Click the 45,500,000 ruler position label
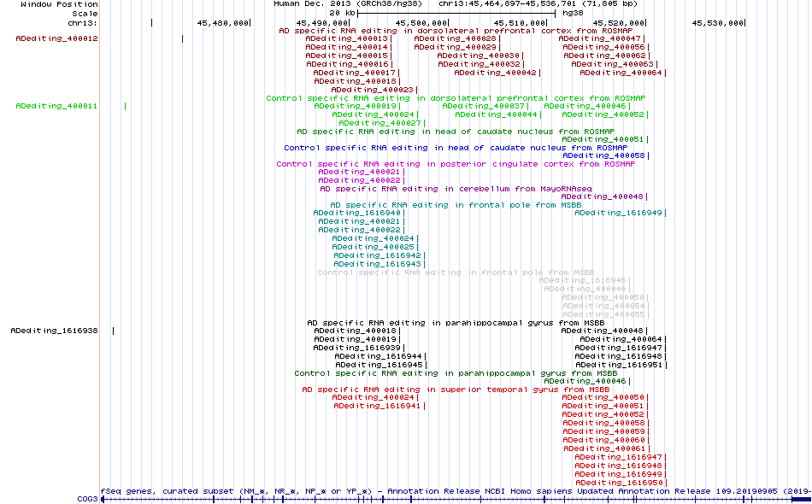Screen dimensions: 812x504 (421, 23)
